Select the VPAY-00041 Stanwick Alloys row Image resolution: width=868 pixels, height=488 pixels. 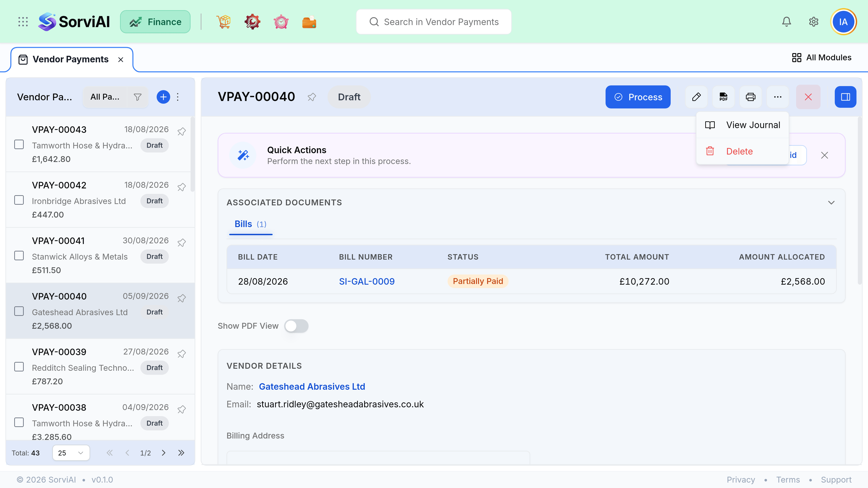pyautogui.click(x=100, y=255)
